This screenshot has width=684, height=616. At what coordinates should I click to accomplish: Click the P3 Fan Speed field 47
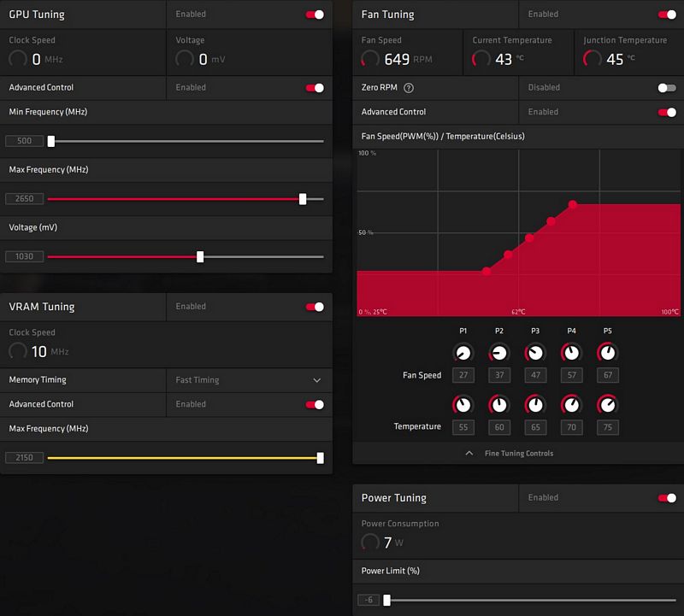536,375
